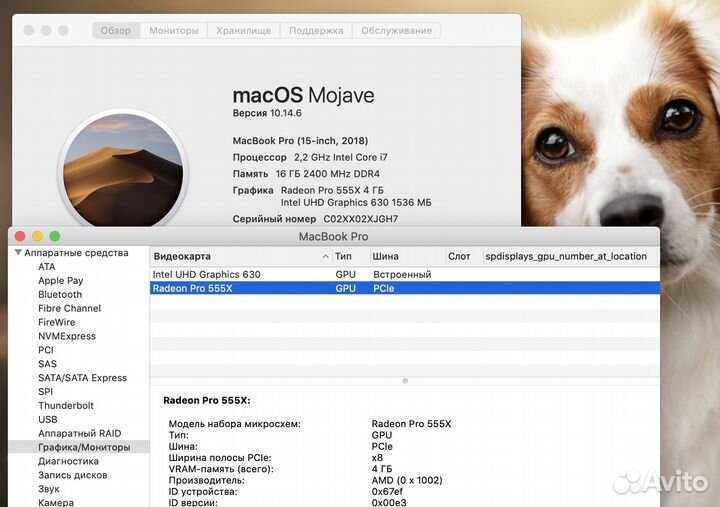The image size is (720, 507).
Task: Click the PCIe cell in the selected row
Action: tap(384, 288)
